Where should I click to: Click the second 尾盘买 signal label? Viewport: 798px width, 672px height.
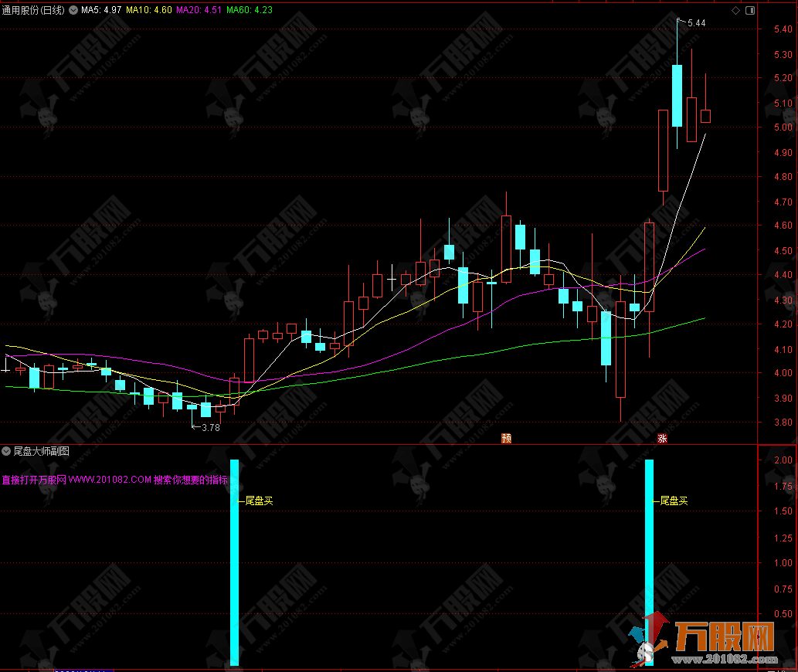click(674, 501)
